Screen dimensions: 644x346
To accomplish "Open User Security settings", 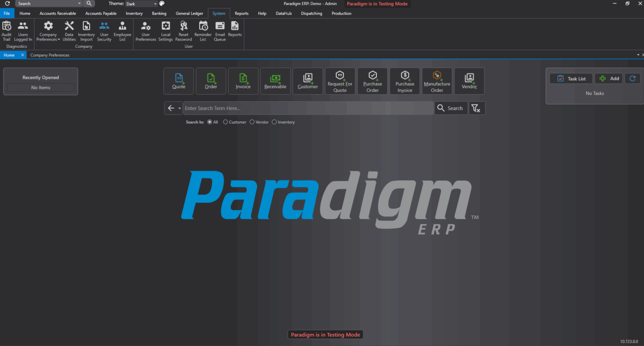I will point(104,31).
